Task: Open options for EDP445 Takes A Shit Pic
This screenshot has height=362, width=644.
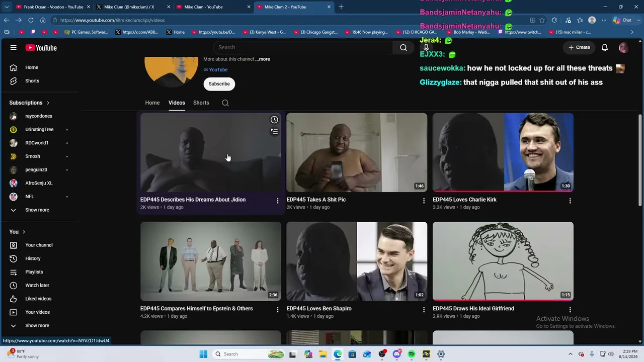Action: [424, 201]
